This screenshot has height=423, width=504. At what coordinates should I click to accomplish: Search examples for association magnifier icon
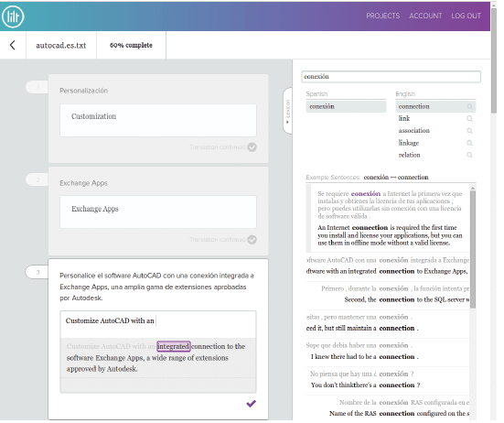[x=469, y=131]
